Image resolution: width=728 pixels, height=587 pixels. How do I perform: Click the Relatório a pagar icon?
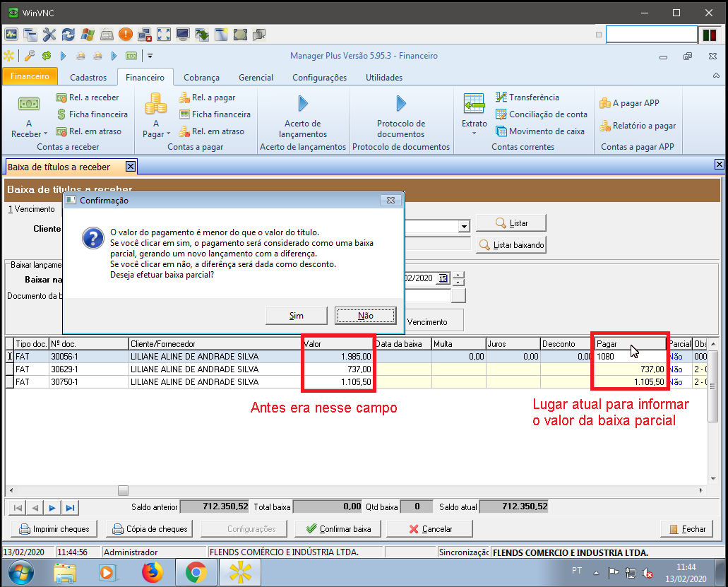604,126
